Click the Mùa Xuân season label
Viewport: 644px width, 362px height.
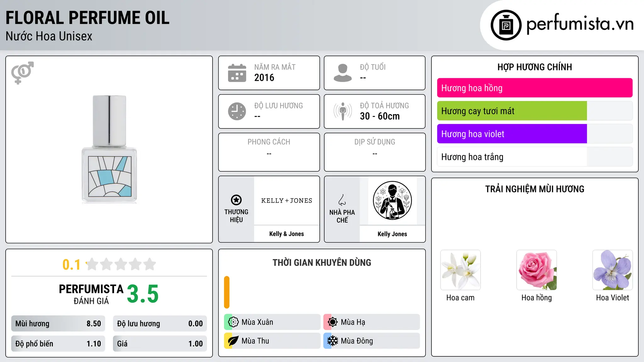(257, 322)
